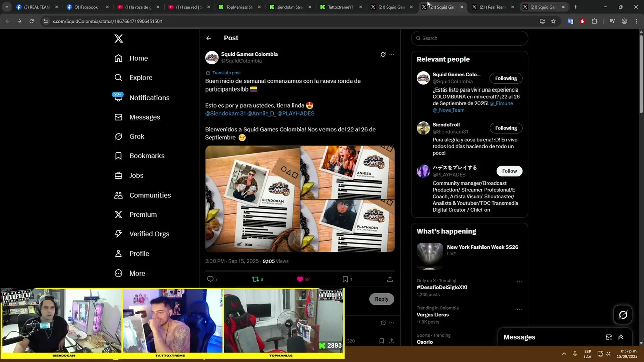The image size is (644, 362).
Task: Go back using the Post arrow
Action: coord(209,38)
